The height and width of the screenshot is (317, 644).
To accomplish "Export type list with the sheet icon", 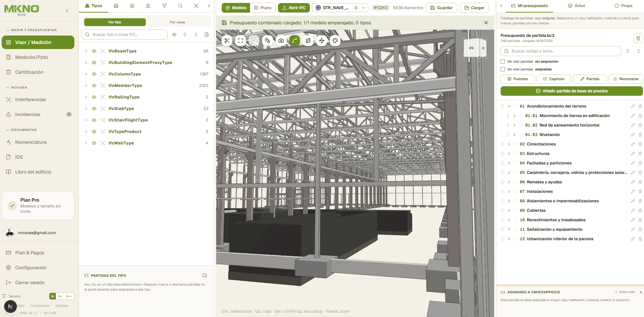I will (207, 35).
